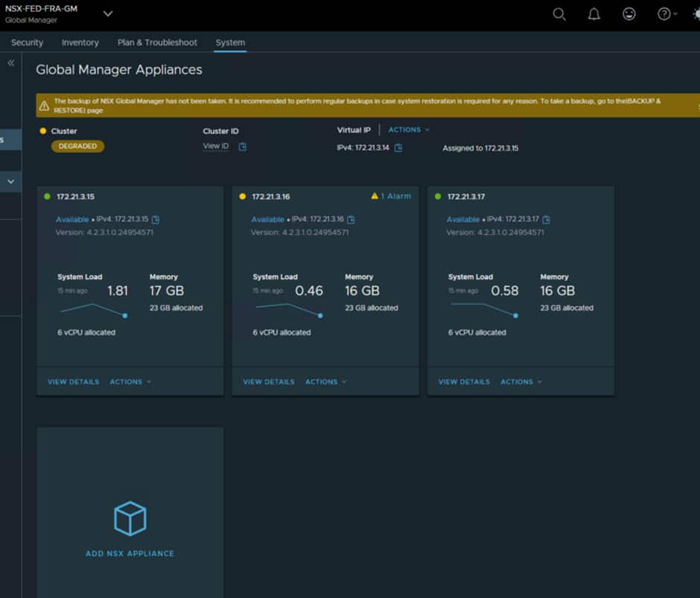The width and height of the screenshot is (700, 598).
Task: Click the cube Add NSX Appliance icon
Action: 130,518
